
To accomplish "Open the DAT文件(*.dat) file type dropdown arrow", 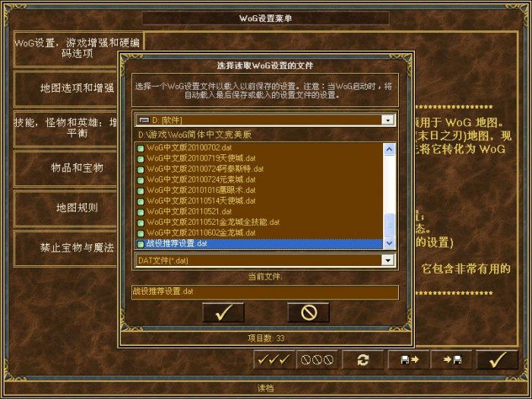I will 388,260.
